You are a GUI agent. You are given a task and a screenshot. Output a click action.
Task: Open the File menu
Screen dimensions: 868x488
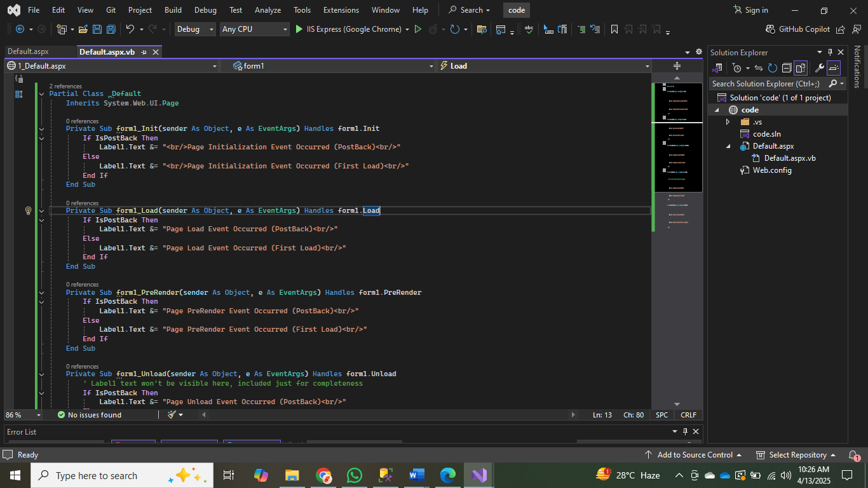[x=34, y=10]
